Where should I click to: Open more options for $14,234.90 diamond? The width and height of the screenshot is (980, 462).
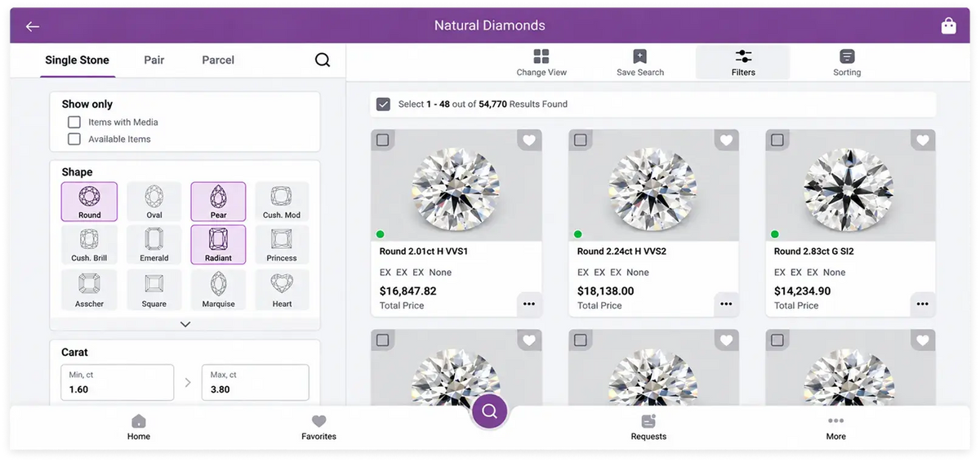pos(923,304)
